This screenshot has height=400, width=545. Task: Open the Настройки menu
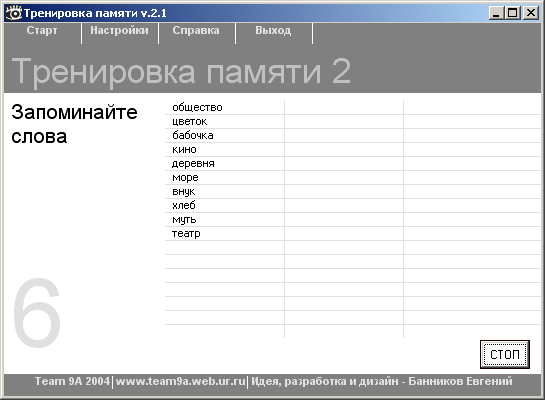pos(119,31)
